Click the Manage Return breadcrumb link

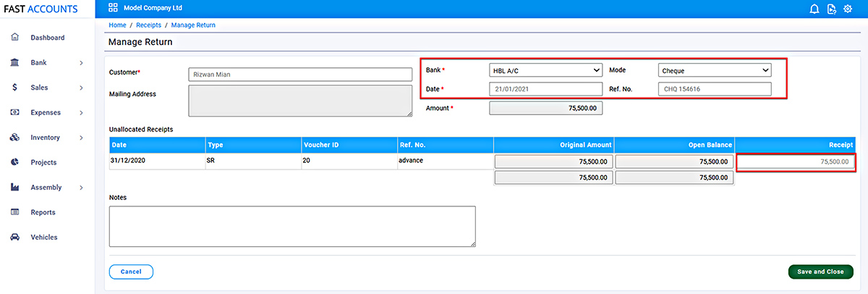[x=193, y=25]
